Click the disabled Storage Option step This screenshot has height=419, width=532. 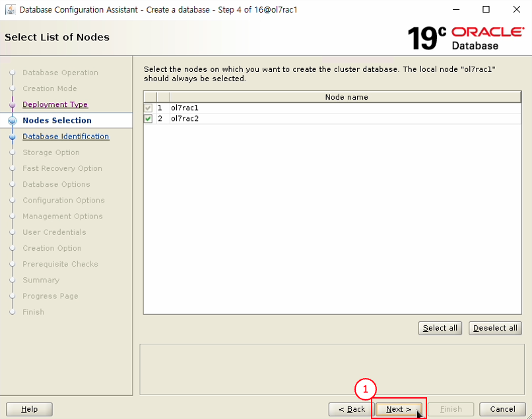tap(51, 152)
